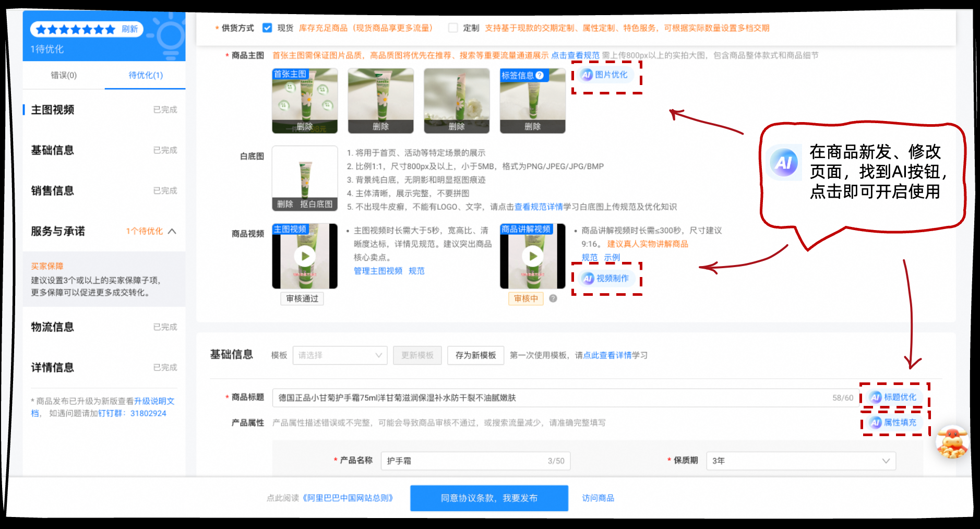The image size is (980, 529).
Task: Click the 存为新模板 button
Action: pos(475,355)
